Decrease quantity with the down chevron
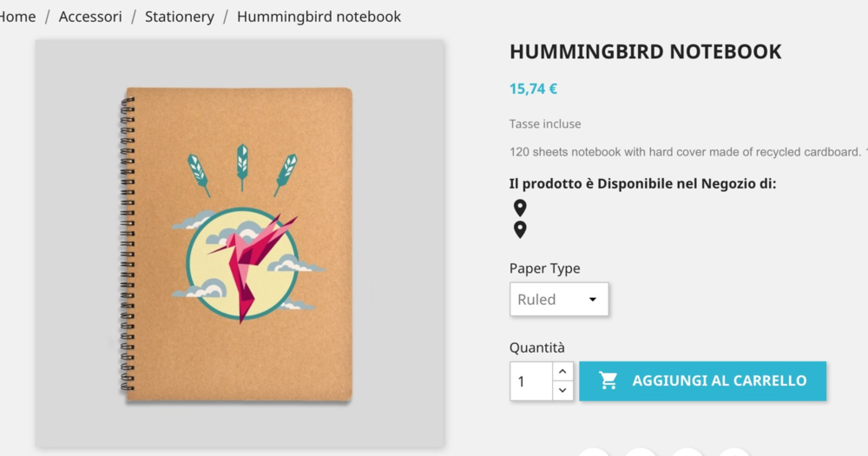Screen dimensions: 868x456 (x=562, y=391)
